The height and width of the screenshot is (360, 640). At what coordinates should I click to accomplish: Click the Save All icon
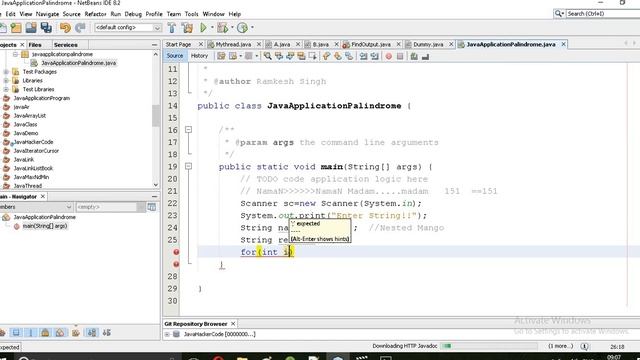(46, 28)
